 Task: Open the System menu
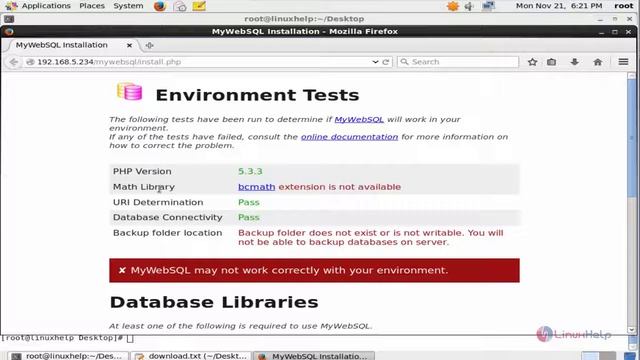[128, 6]
